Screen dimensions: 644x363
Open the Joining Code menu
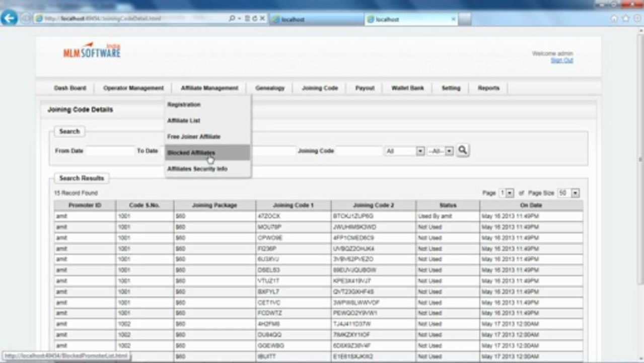320,88
